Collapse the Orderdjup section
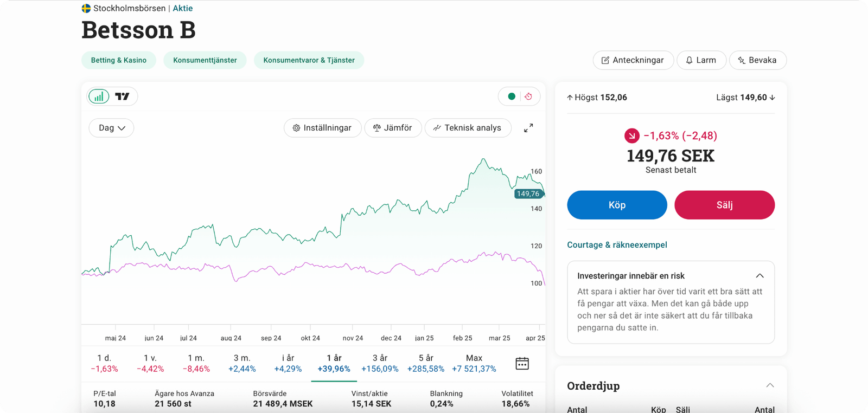This screenshot has height=413, width=868. [x=770, y=385]
